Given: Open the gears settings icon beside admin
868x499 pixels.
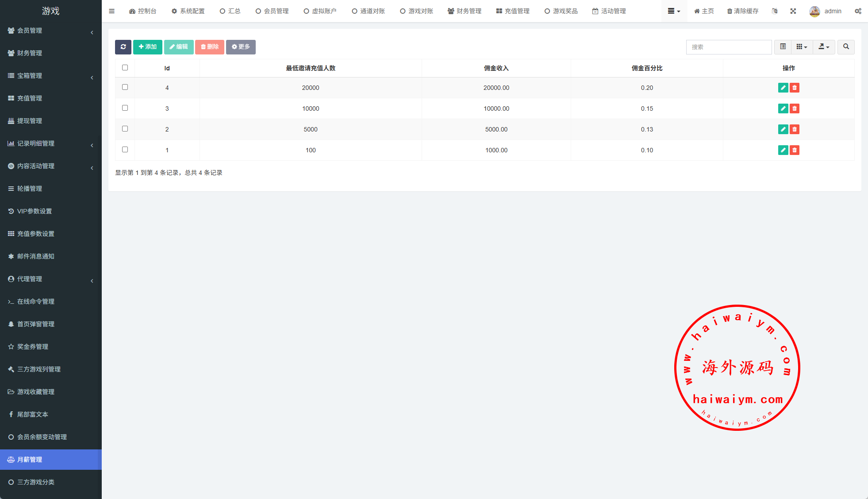Looking at the screenshot, I should point(857,11).
